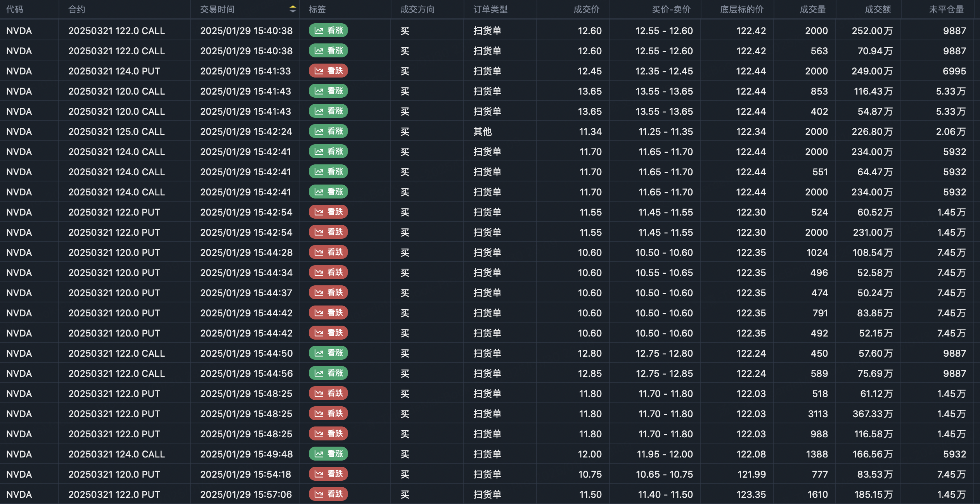Image resolution: width=980 pixels, height=504 pixels.
Task: Click the 看跌 tag icon for the 15:57:06 trade
Action: (x=319, y=494)
